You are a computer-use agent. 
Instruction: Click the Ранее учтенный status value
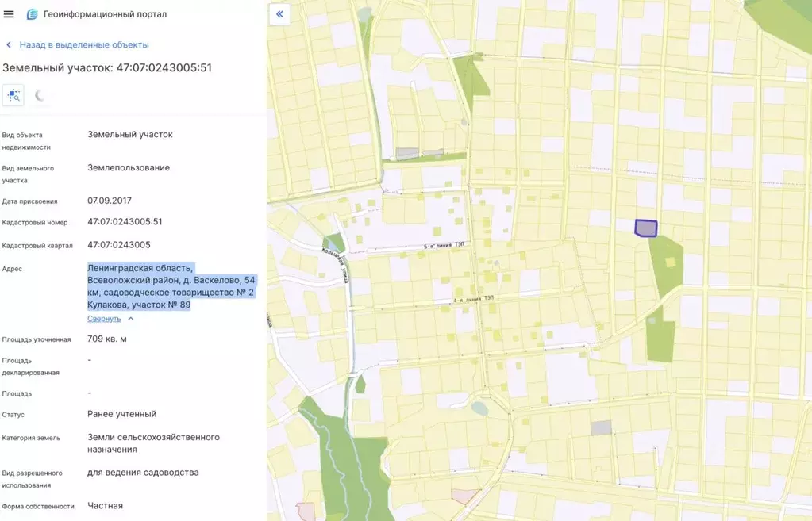pos(121,414)
